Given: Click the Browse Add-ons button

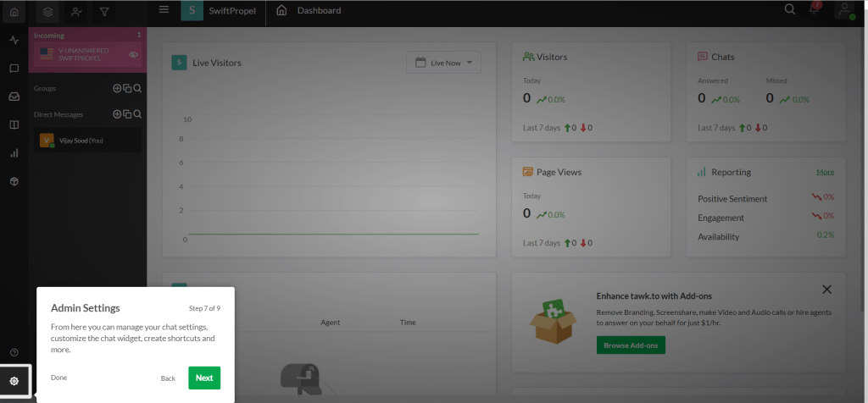Looking at the screenshot, I should pyautogui.click(x=631, y=345).
